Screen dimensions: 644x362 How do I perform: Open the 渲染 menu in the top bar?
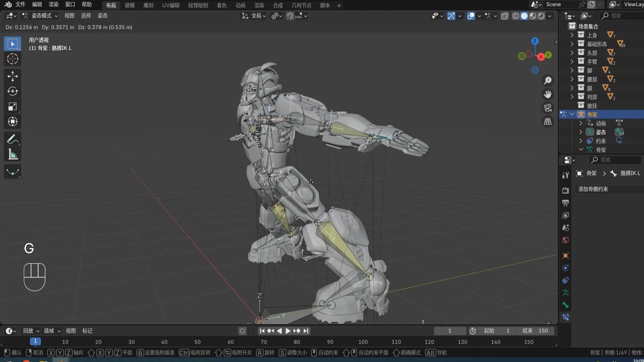click(53, 5)
